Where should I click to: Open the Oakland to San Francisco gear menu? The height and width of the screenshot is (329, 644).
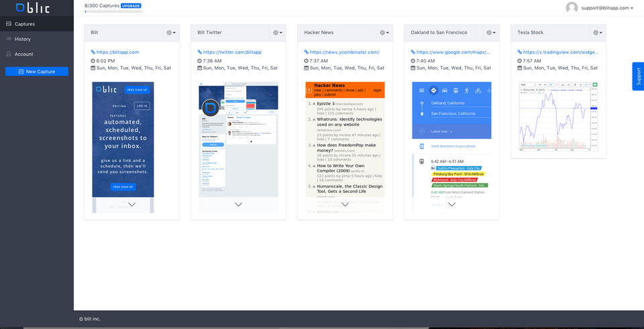click(491, 33)
